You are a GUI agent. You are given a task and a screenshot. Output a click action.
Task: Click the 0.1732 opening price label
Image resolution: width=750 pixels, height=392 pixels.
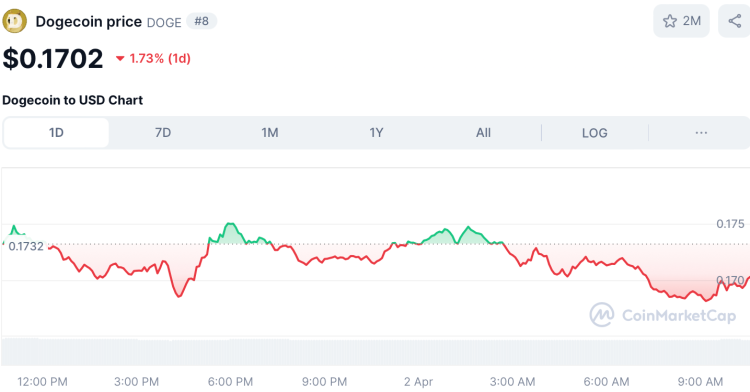(x=26, y=246)
